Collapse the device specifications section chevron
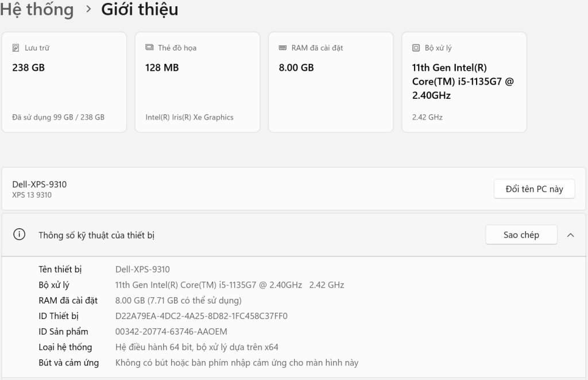 click(570, 235)
